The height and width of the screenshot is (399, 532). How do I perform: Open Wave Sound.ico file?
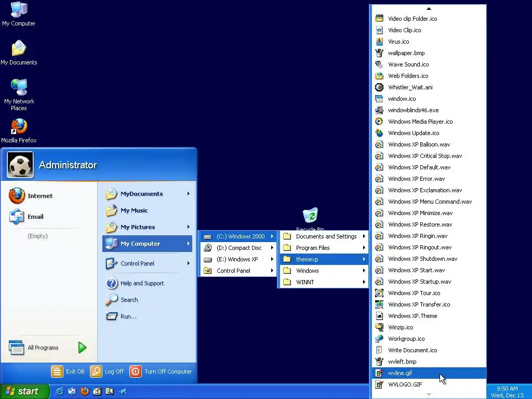click(429, 64)
